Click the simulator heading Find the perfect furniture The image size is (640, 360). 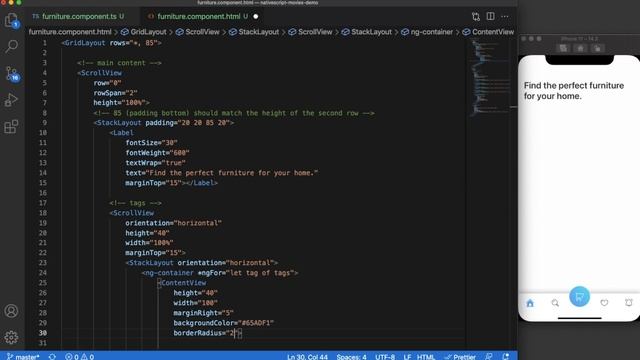click(574, 91)
